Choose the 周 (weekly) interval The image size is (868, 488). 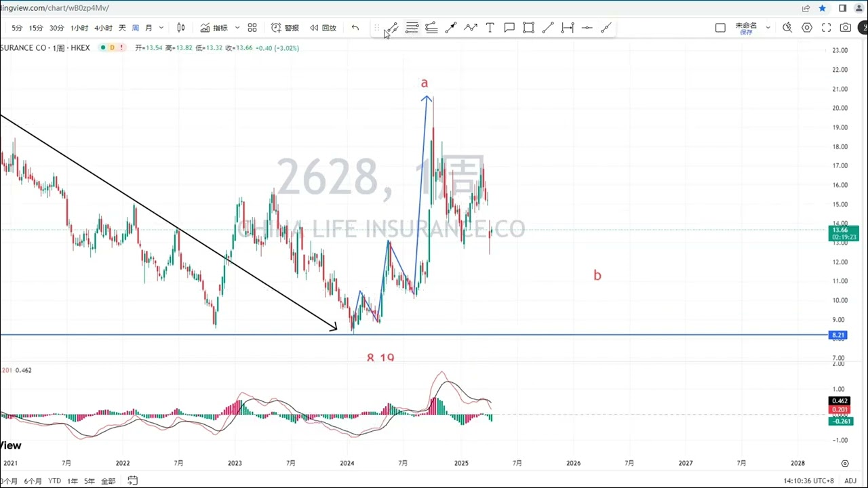tap(135, 28)
